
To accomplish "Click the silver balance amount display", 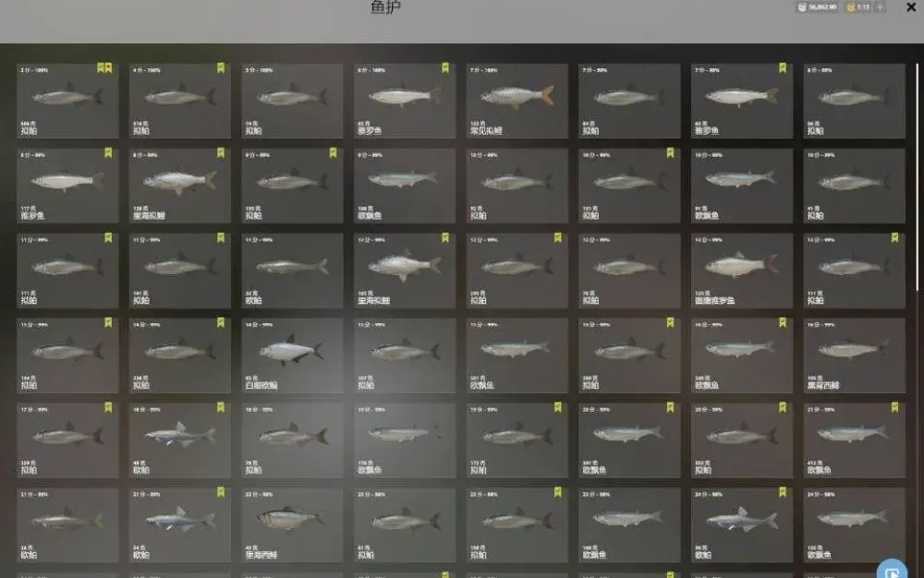I will coord(822,7).
